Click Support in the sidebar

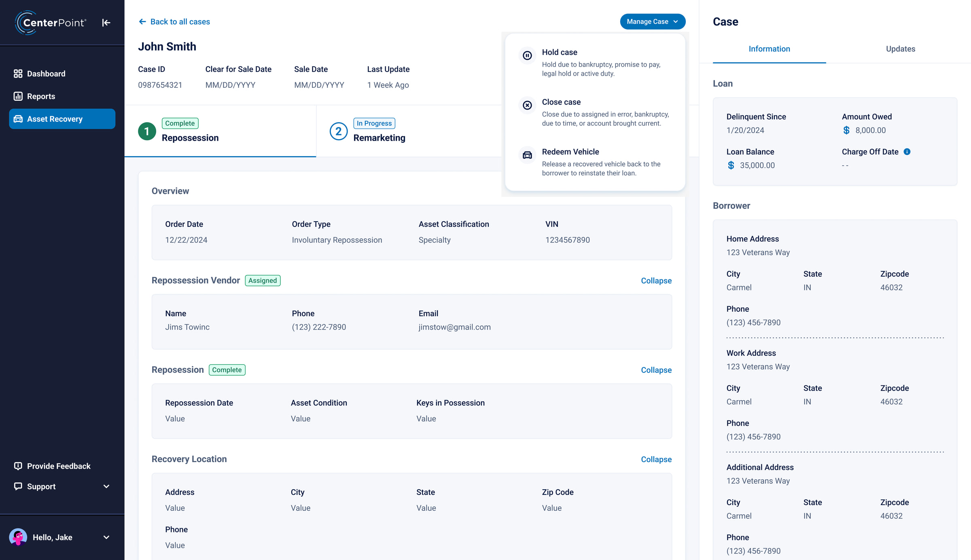click(x=62, y=486)
